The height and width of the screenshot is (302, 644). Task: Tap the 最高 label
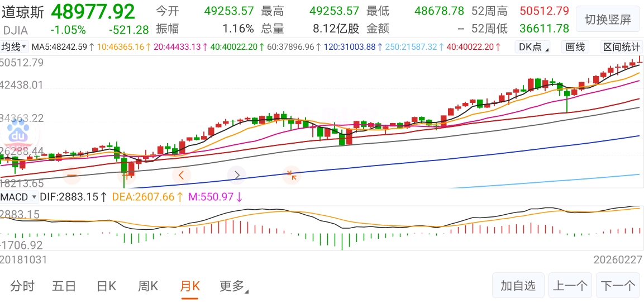coord(273,11)
